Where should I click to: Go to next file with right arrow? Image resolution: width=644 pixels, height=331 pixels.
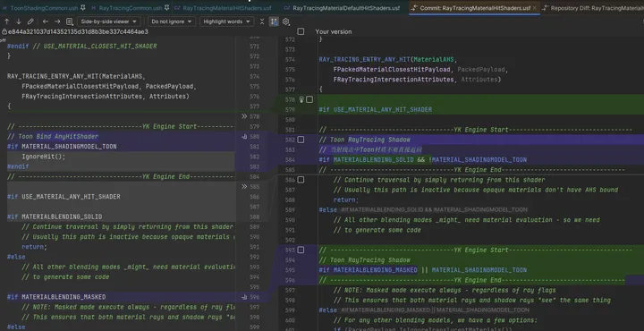point(57,21)
